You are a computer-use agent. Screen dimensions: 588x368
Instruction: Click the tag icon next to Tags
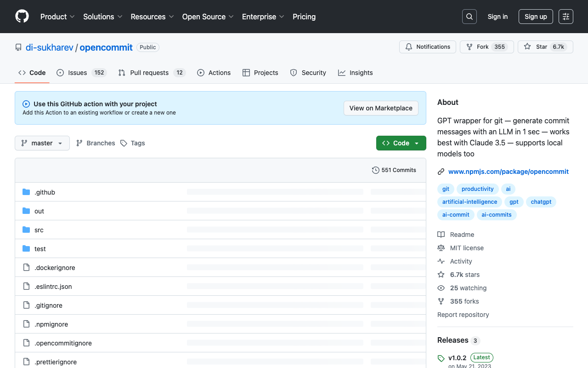click(124, 143)
